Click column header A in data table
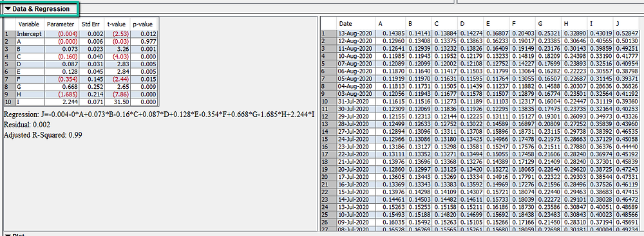 [x=390, y=24]
